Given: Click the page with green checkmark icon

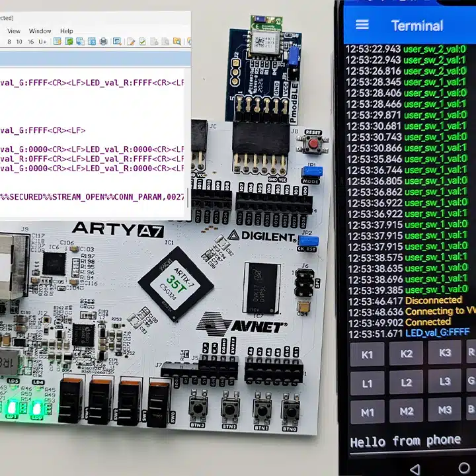Looking at the screenshot, I should 142,42.
